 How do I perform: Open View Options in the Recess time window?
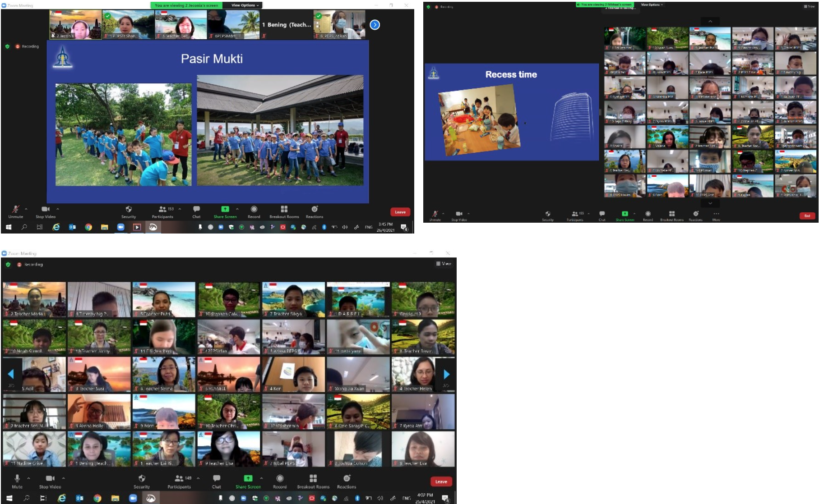[x=652, y=5]
